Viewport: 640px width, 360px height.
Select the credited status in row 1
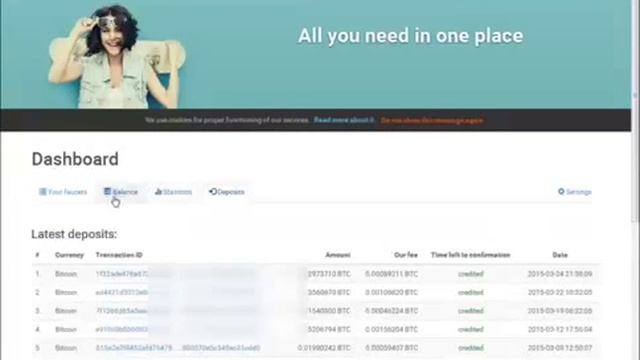pyautogui.click(x=471, y=274)
